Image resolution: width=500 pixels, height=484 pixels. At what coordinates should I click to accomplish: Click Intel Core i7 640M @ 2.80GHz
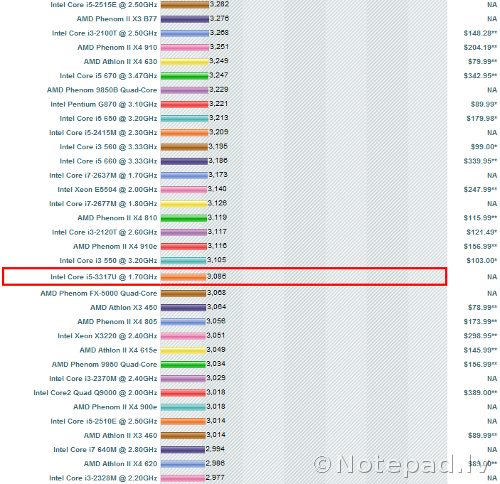click(x=105, y=450)
